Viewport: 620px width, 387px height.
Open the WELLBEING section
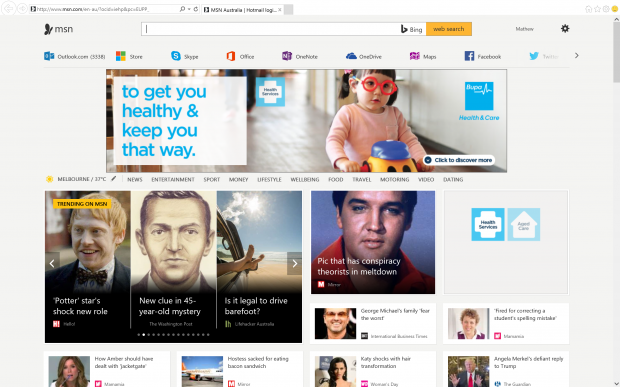(x=305, y=179)
